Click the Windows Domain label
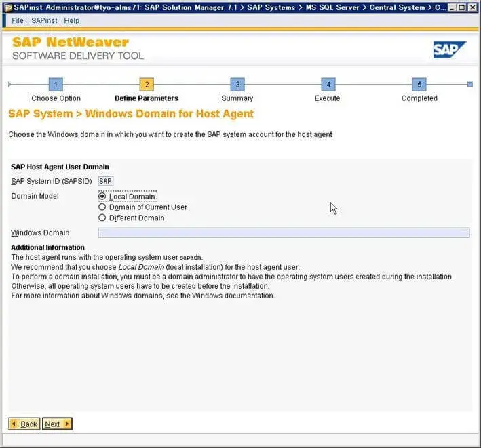 (40, 233)
